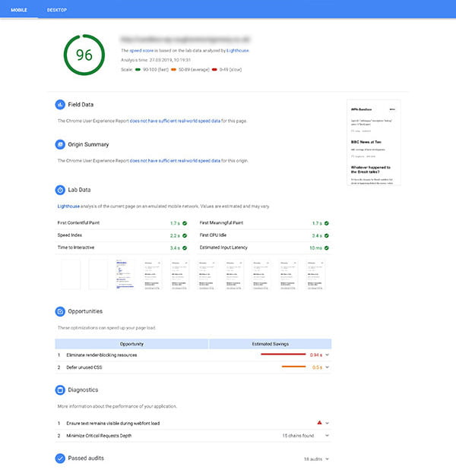
Task: Open Field Data insufficient speed data link
Action: coord(175,121)
